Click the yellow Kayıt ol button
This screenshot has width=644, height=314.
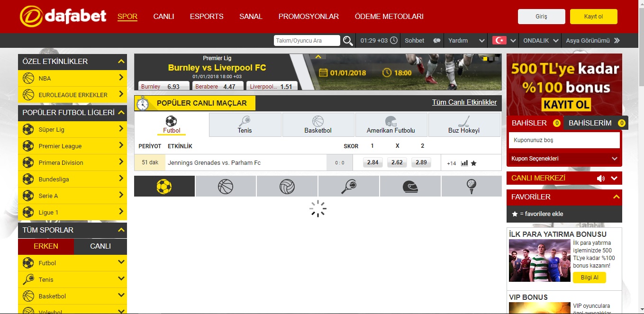pos(593,17)
